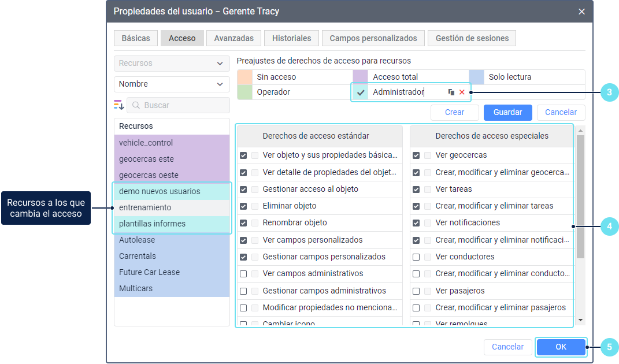This screenshot has width=619, height=364.
Task: Expand the Nombre filter dropdown
Action: click(x=172, y=84)
